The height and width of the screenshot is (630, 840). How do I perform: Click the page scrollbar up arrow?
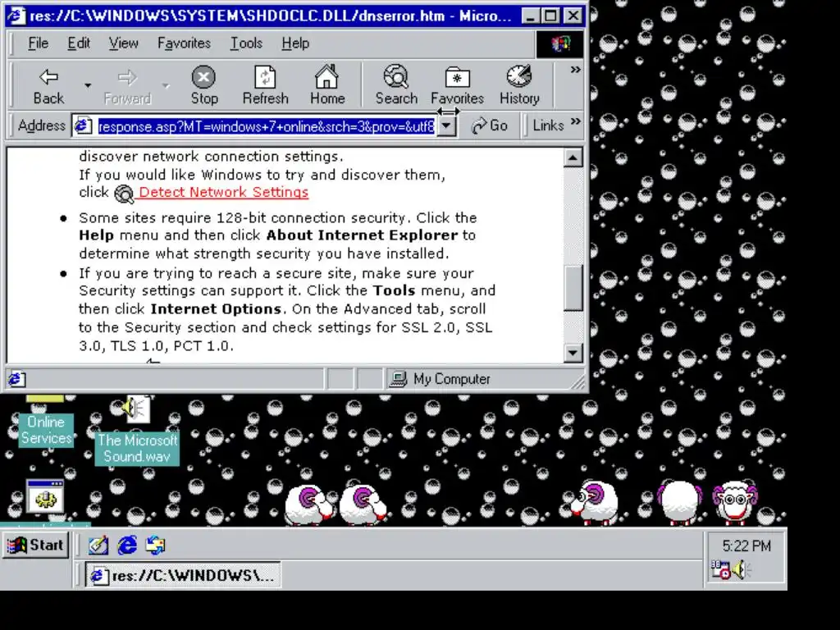click(573, 158)
